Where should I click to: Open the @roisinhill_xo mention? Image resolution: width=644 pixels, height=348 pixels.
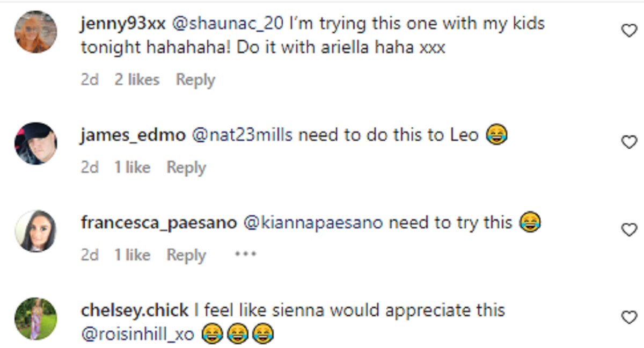(137, 334)
